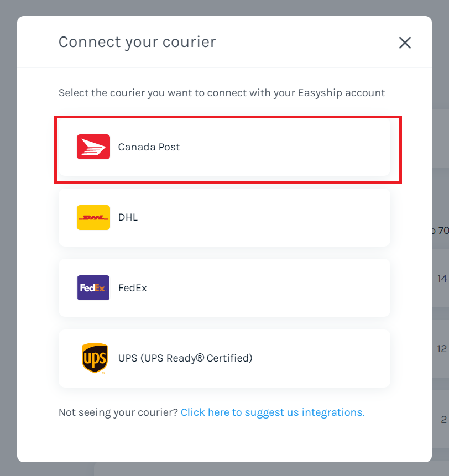This screenshot has height=476, width=449.
Task: Click the Canada Post logo icon
Action: [x=93, y=147]
